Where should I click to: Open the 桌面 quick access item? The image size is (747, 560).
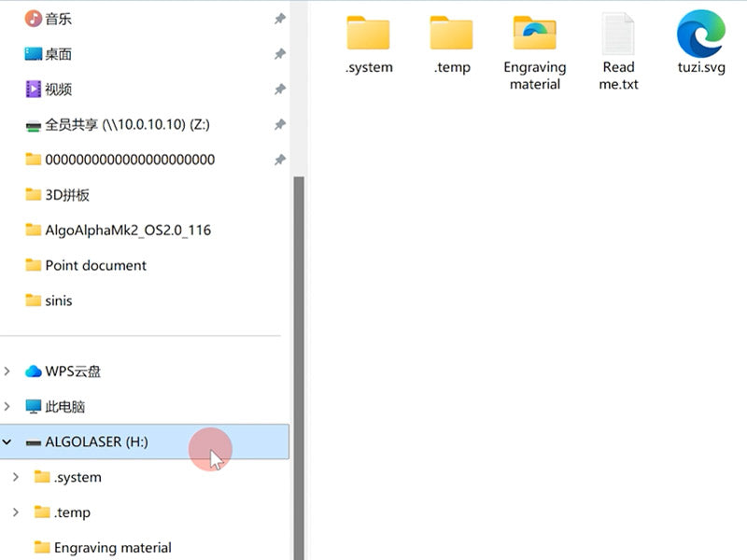[x=58, y=54]
